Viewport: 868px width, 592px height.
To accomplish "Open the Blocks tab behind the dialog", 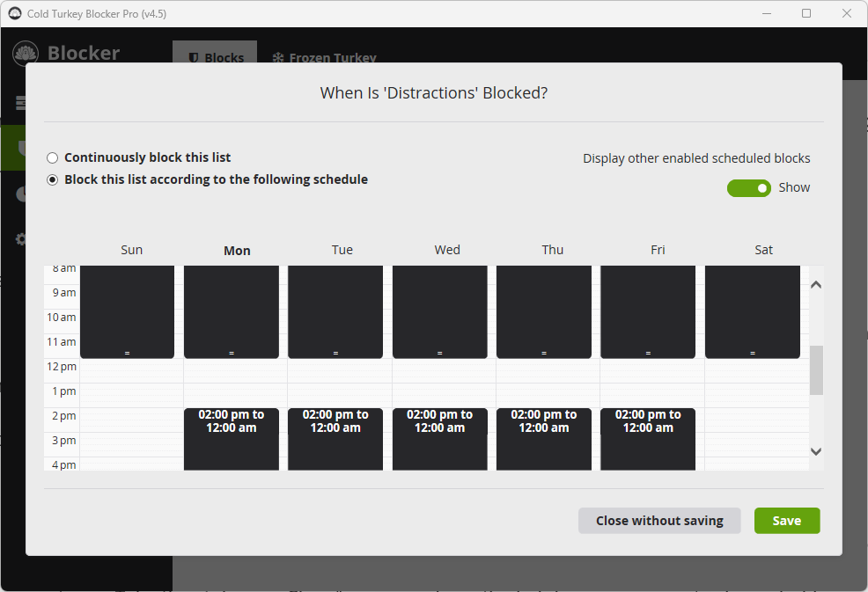I will pos(215,52).
